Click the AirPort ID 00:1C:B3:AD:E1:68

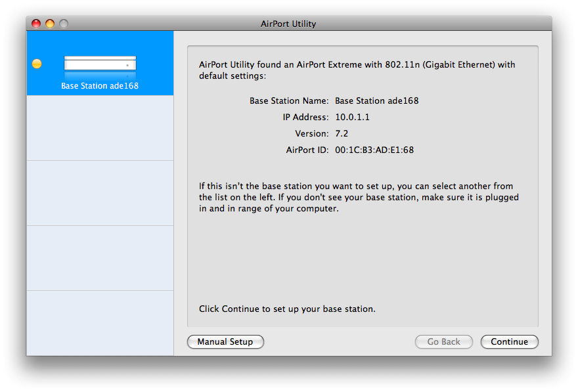click(x=374, y=150)
